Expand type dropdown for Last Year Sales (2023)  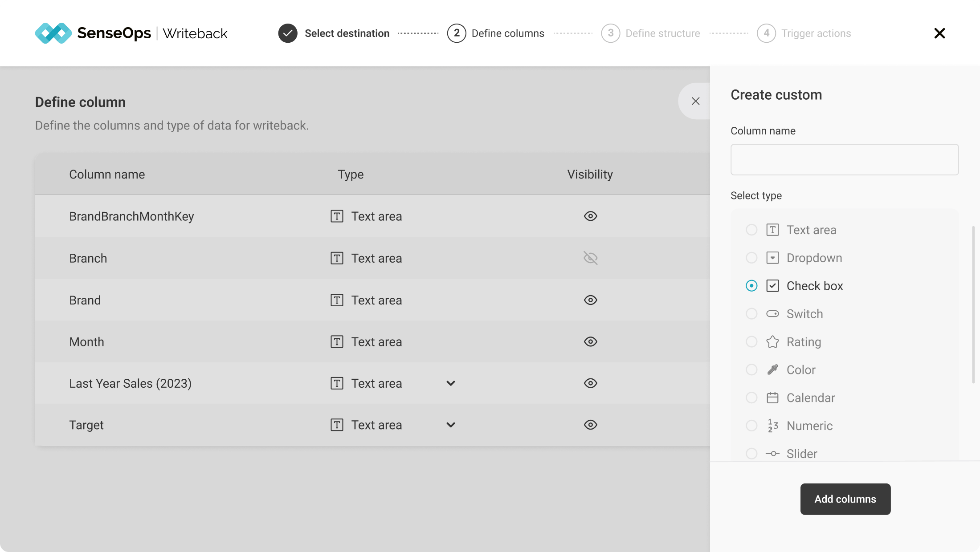[451, 383]
